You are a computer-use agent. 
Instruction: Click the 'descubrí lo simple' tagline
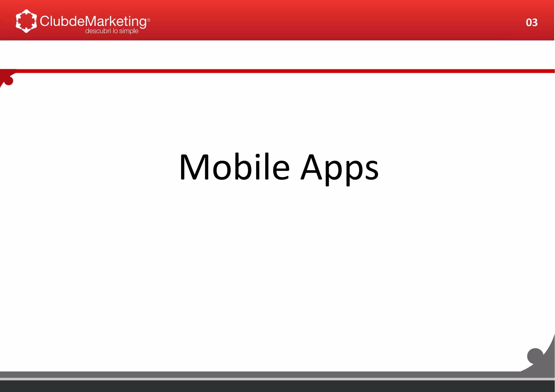tap(112, 31)
